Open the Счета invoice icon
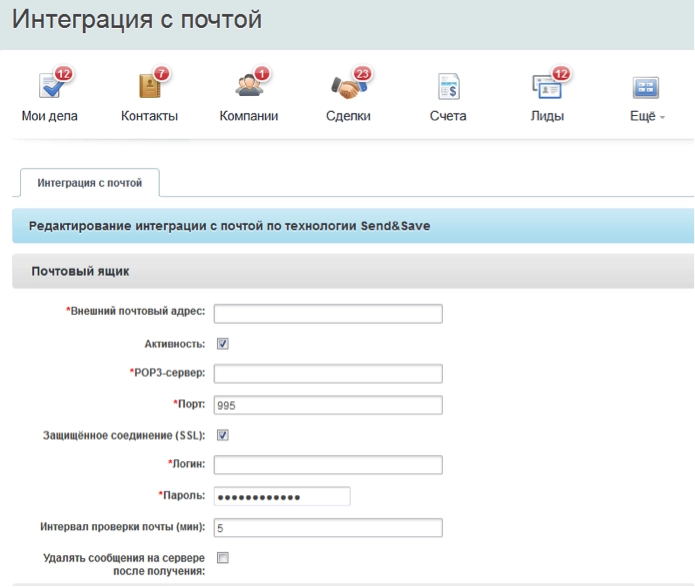The image size is (695, 587). (448, 89)
